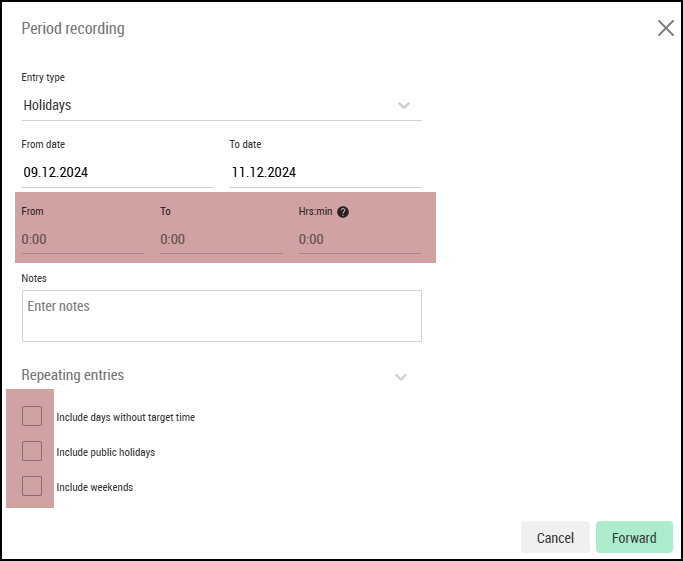Toggle the 'Include weekends' checkbox

32,486
